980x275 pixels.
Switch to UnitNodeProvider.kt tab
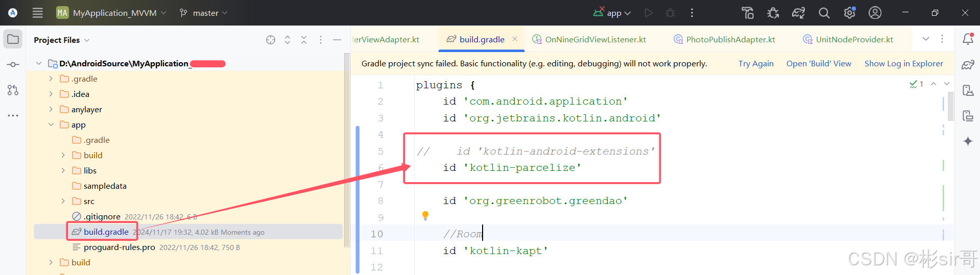[848, 39]
